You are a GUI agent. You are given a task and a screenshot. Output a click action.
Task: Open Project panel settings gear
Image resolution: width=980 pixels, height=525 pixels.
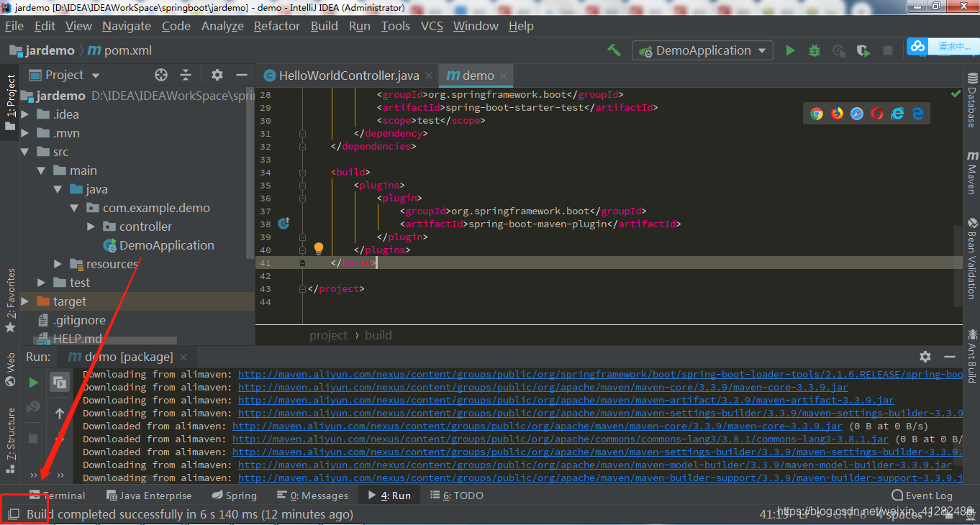click(x=217, y=75)
